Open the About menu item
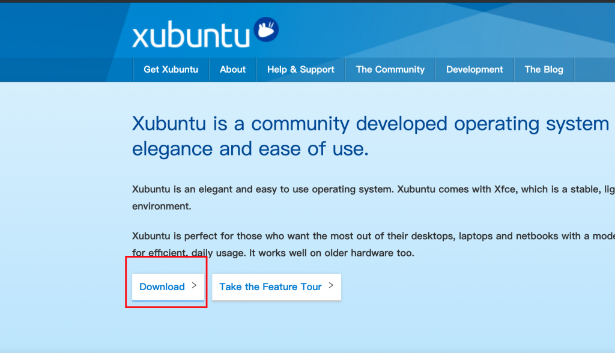 (232, 70)
